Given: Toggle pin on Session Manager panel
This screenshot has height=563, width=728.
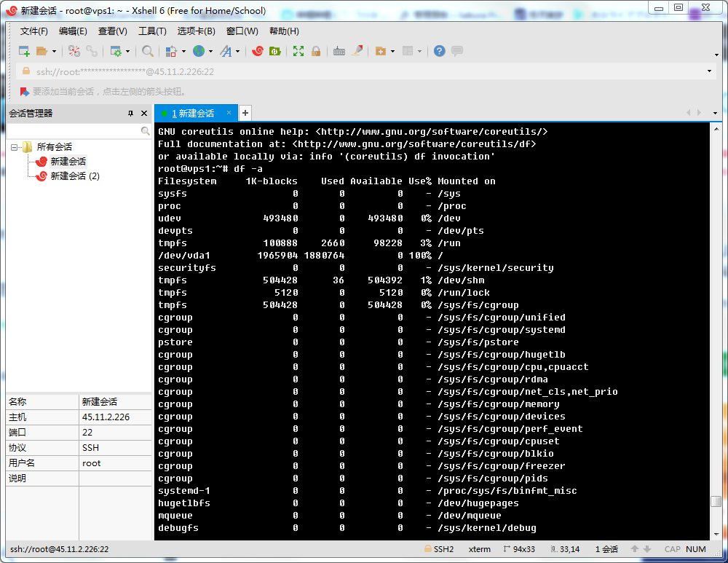Looking at the screenshot, I should tap(131, 114).
